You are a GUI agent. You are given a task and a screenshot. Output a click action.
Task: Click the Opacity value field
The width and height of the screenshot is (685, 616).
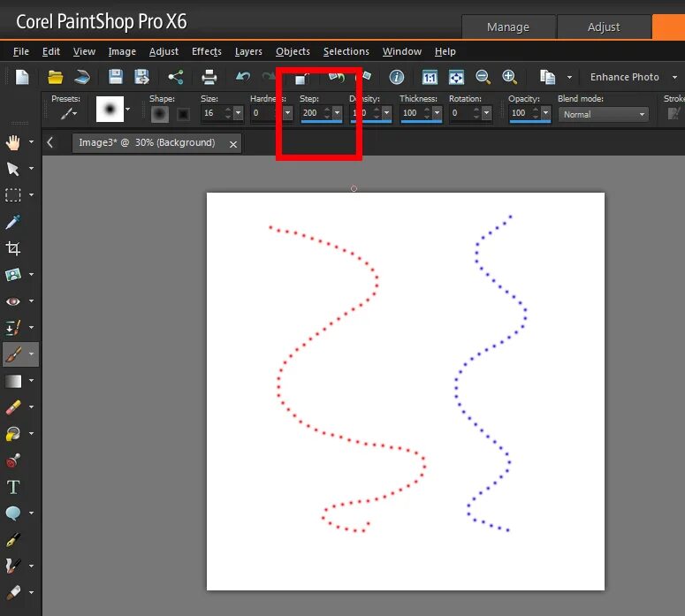coord(520,113)
